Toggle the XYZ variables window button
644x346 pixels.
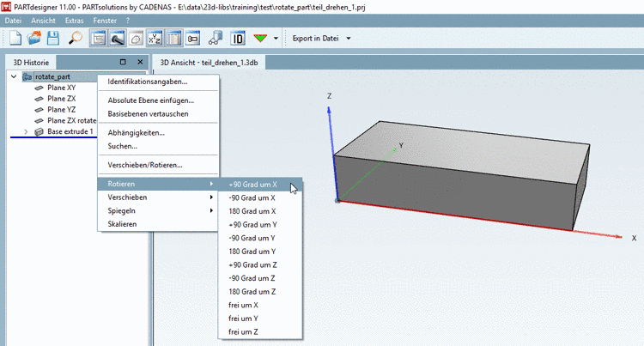[x=155, y=38]
